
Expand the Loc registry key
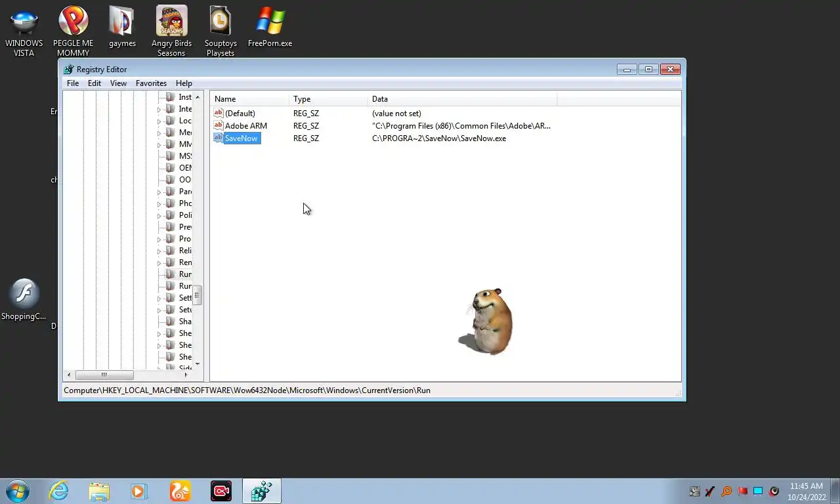[x=159, y=121]
